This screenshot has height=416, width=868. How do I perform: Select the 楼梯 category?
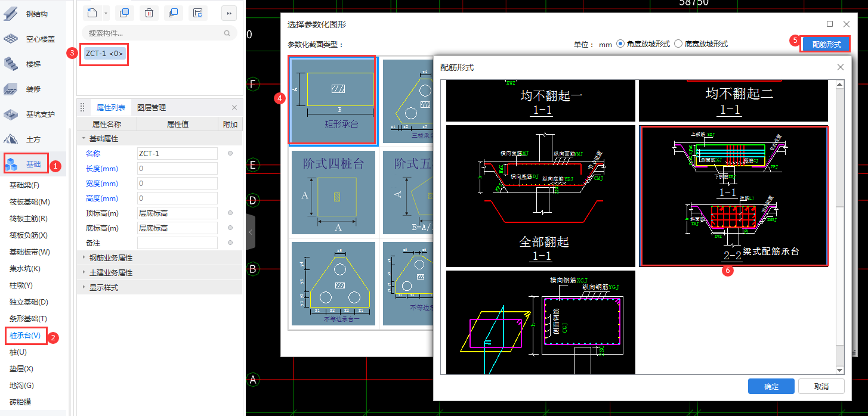point(33,64)
